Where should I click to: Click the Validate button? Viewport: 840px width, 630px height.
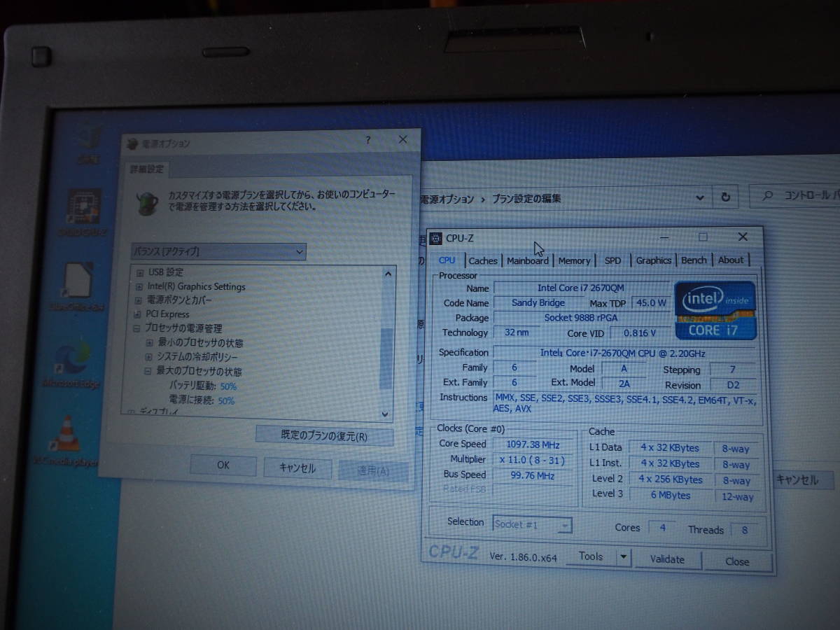pos(667,559)
